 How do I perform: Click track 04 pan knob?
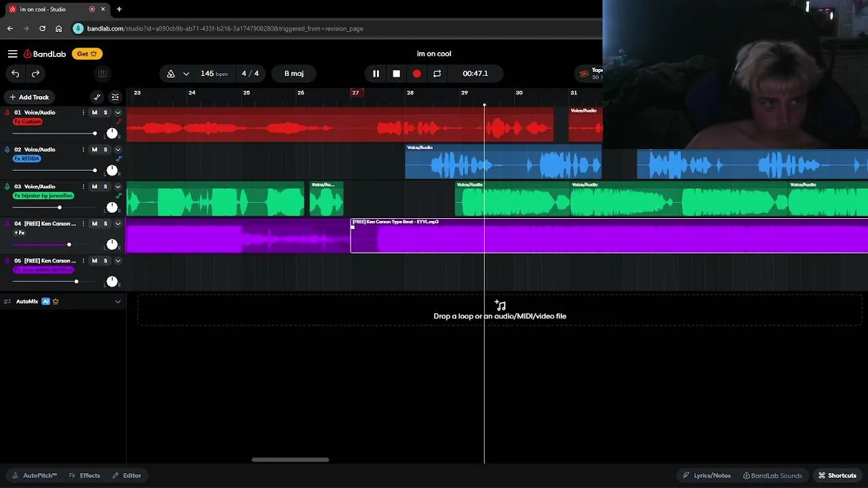click(112, 244)
